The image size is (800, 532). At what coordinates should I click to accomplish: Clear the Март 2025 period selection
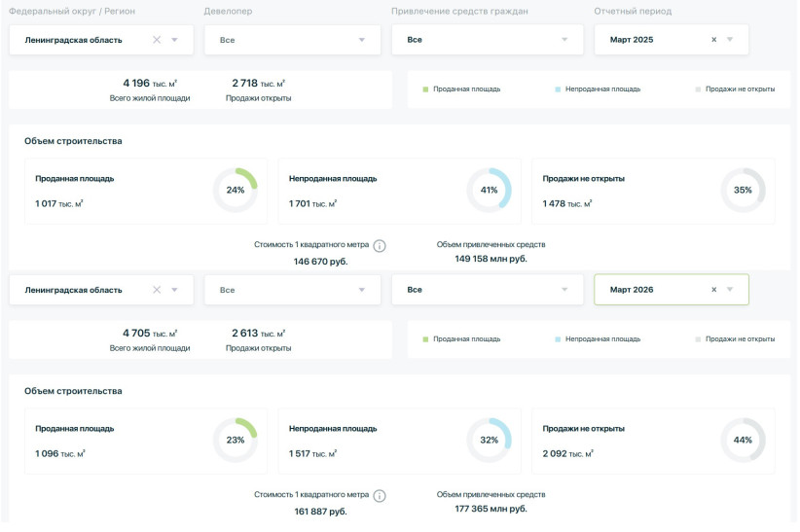713,40
